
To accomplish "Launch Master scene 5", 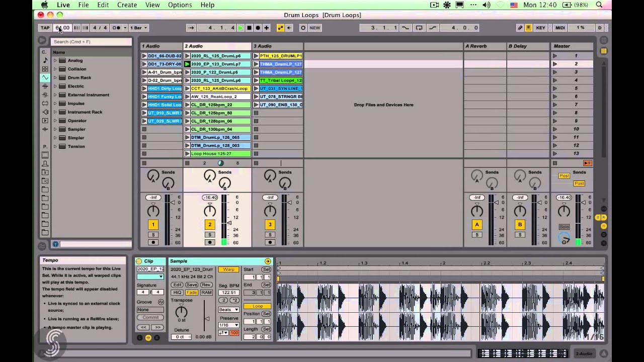I will point(555,88).
